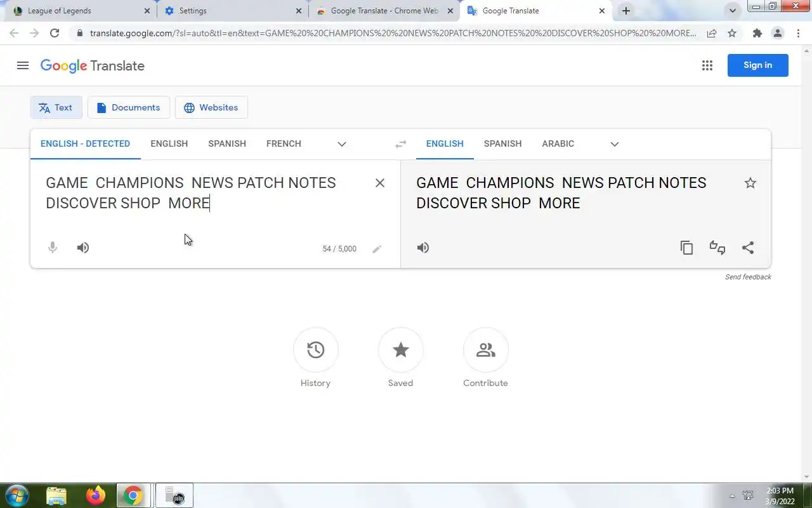Image resolution: width=812 pixels, height=508 pixels.
Task: Click the microphone voice input icon
Action: [53, 248]
